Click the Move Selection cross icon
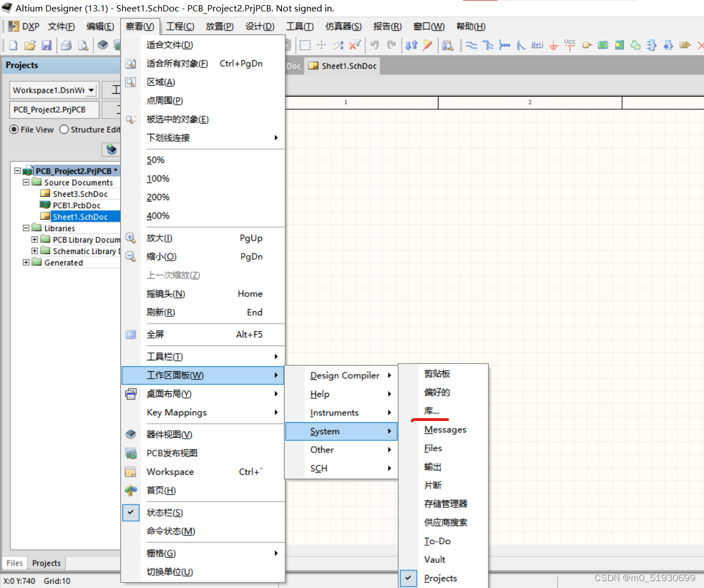This screenshot has height=588, width=704. point(322,45)
